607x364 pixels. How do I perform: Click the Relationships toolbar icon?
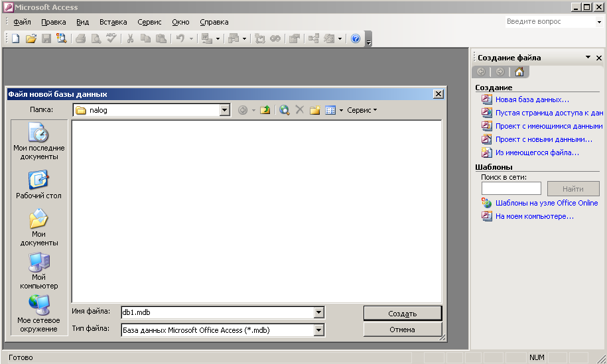314,38
